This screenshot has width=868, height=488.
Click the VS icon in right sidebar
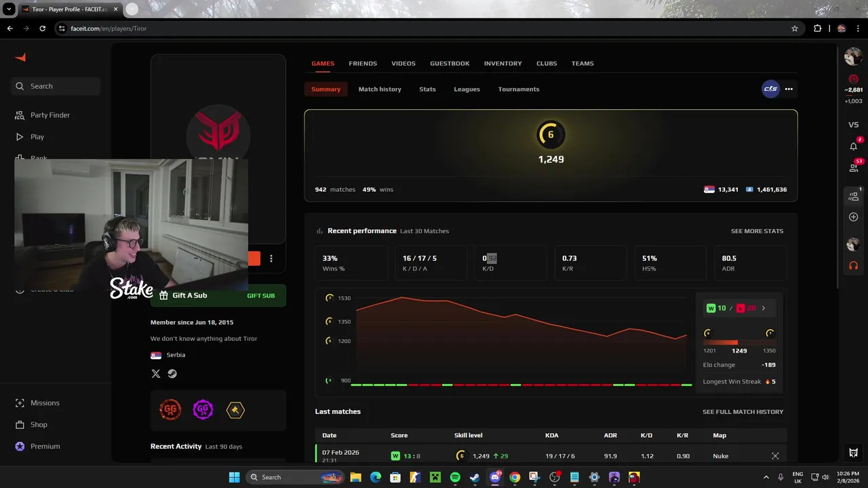(853, 125)
